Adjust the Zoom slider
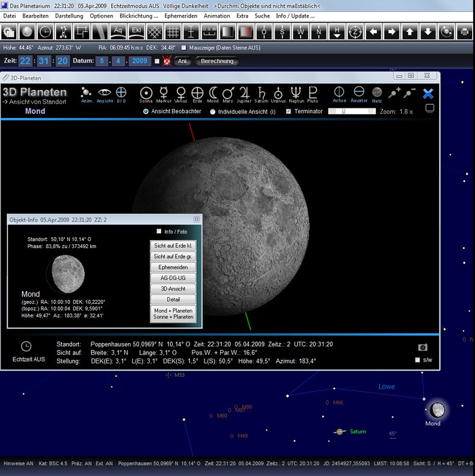 pyautogui.click(x=343, y=111)
